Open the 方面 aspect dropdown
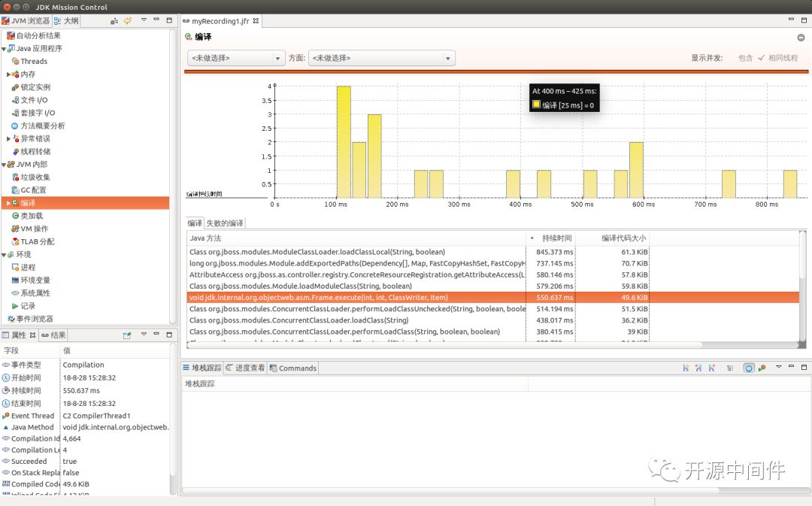Screen dimensions: 812x506 coord(382,58)
